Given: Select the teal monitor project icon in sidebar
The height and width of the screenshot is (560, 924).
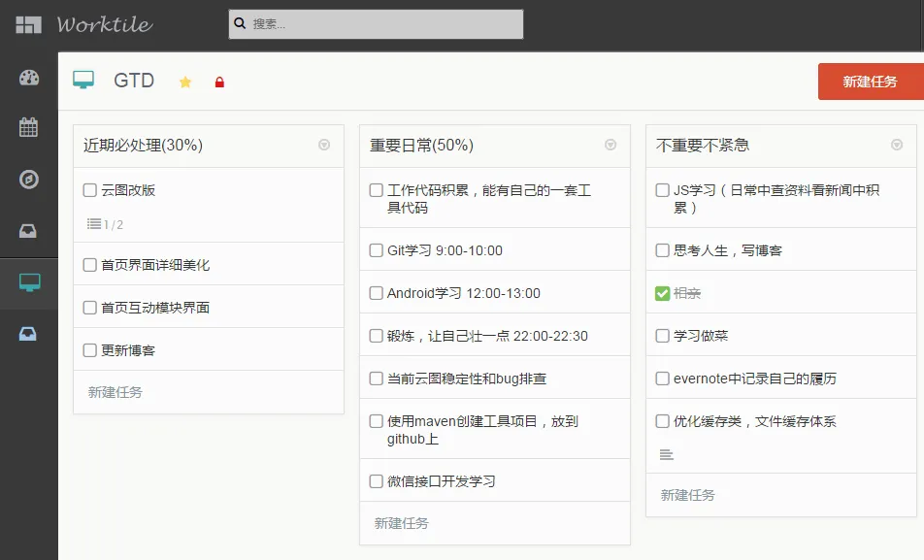Looking at the screenshot, I should 29,282.
